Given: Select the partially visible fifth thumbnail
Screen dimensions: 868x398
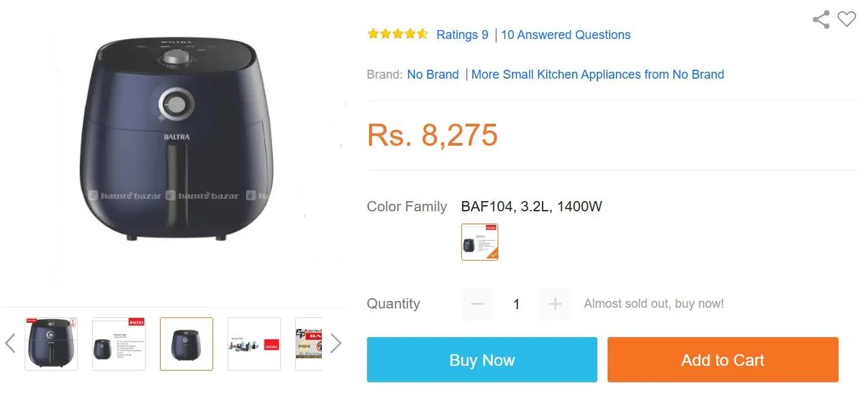Looking at the screenshot, I should pyautogui.click(x=309, y=344).
